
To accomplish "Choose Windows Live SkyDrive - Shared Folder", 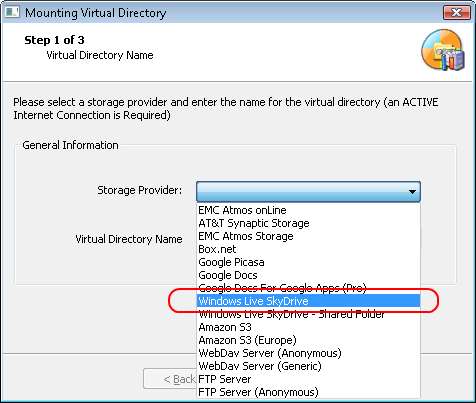I will (308, 314).
